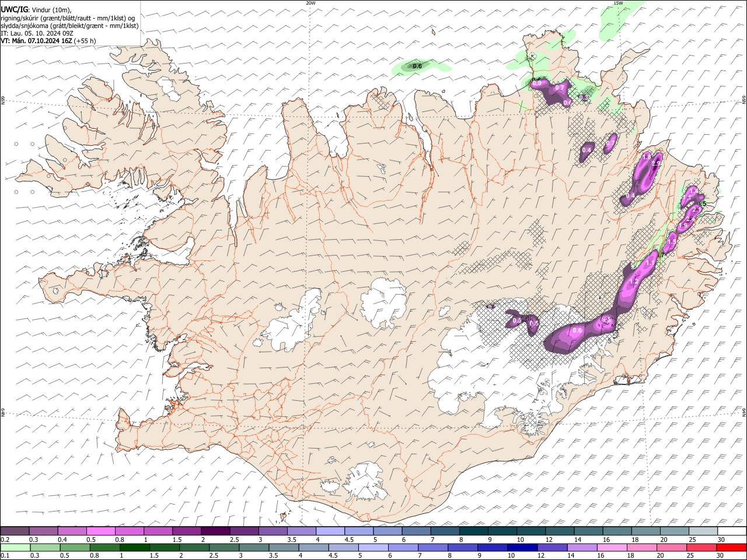Pick the bright magenta 0.5 snow-scale swatch
747x560 pixels.
(101, 531)
